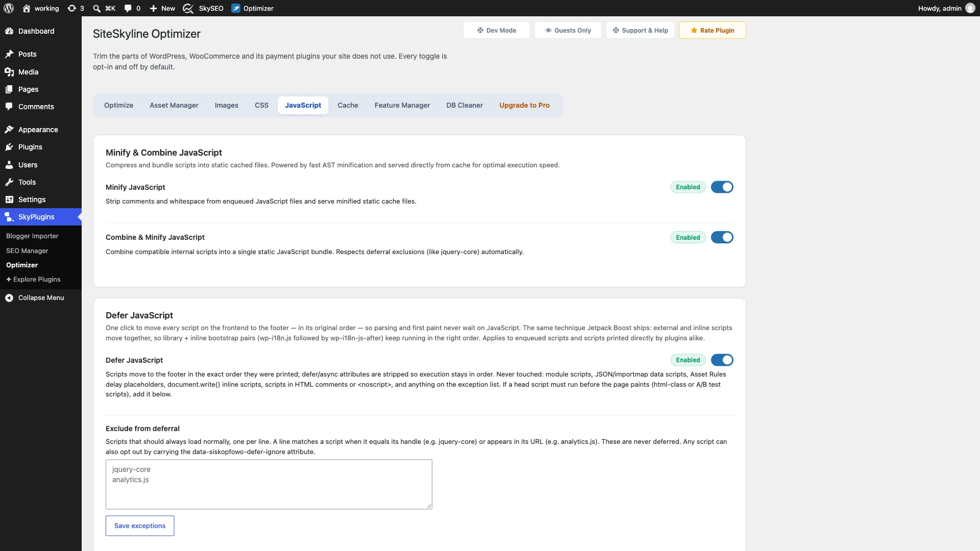Click the Dashboard gauge icon in sidebar
The width and height of the screenshot is (980, 551).
tap(9, 31)
